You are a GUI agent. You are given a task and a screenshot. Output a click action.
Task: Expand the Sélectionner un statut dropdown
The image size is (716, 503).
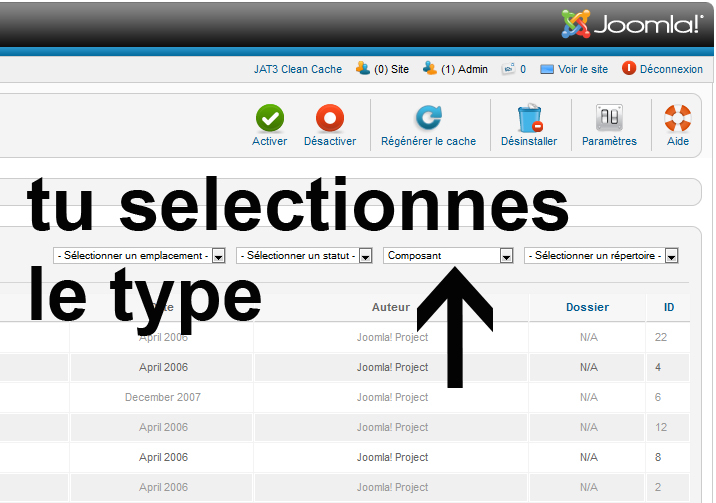coord(303,256)
